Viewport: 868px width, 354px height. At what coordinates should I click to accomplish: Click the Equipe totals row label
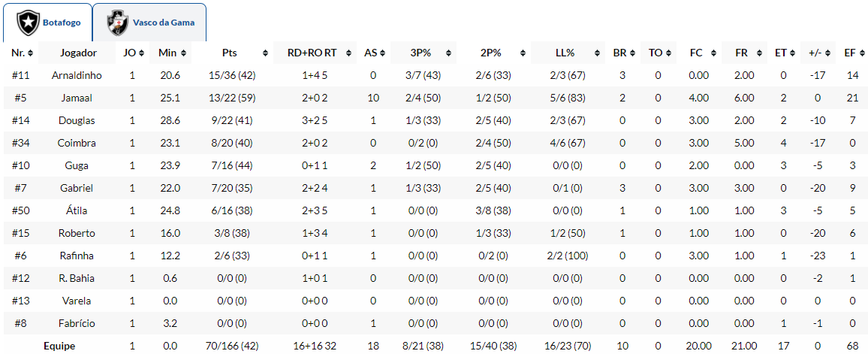coord(59,346)
